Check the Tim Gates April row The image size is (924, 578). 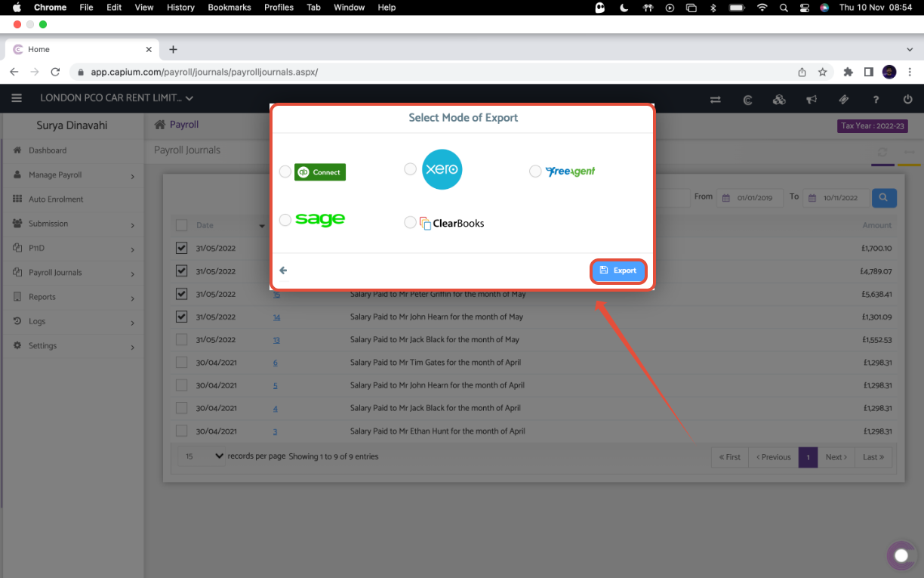[181, 363]
